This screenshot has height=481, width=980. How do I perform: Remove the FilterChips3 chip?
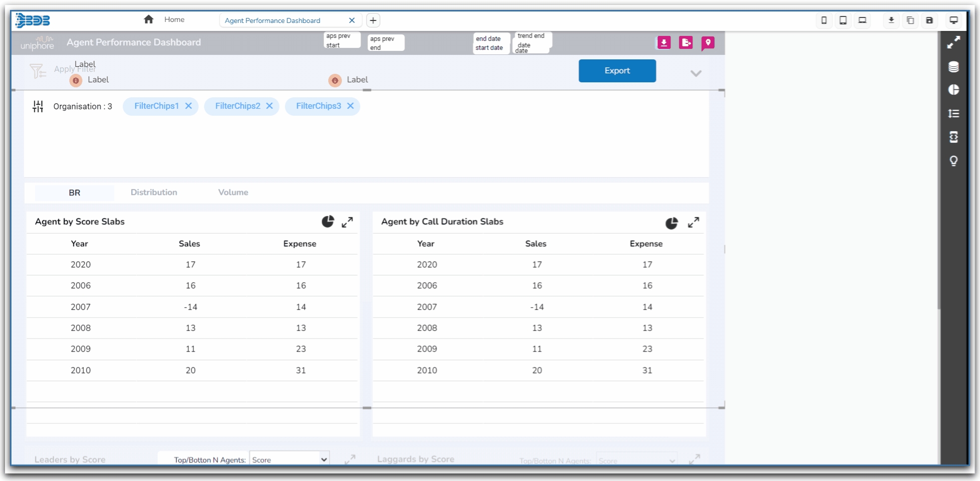(350, 106)
